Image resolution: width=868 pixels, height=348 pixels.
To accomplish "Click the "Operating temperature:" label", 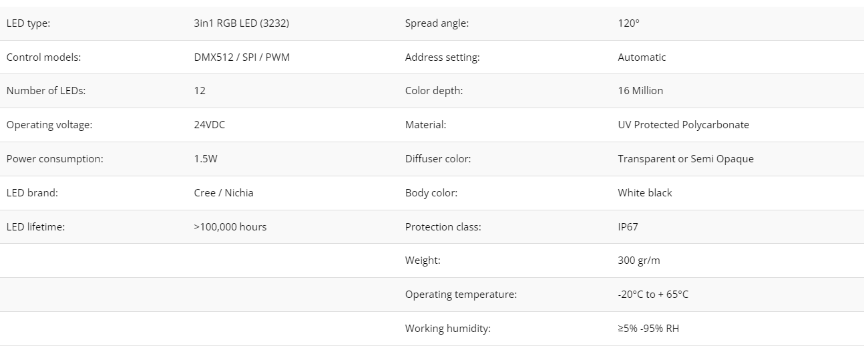I will [x=461, y=295].
